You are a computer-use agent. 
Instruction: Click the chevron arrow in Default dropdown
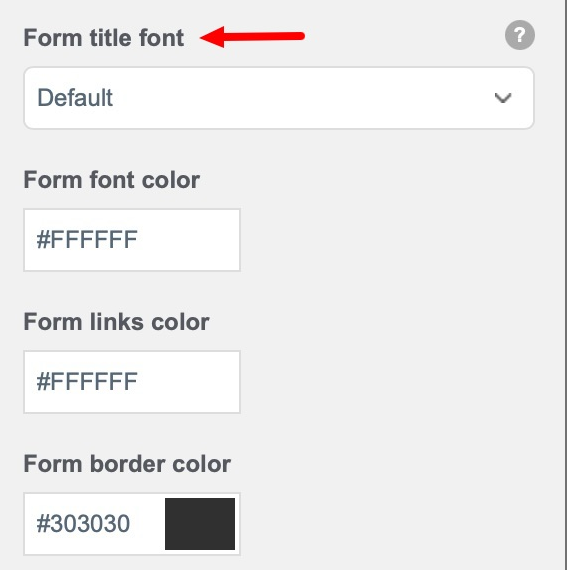click(503, 98)
